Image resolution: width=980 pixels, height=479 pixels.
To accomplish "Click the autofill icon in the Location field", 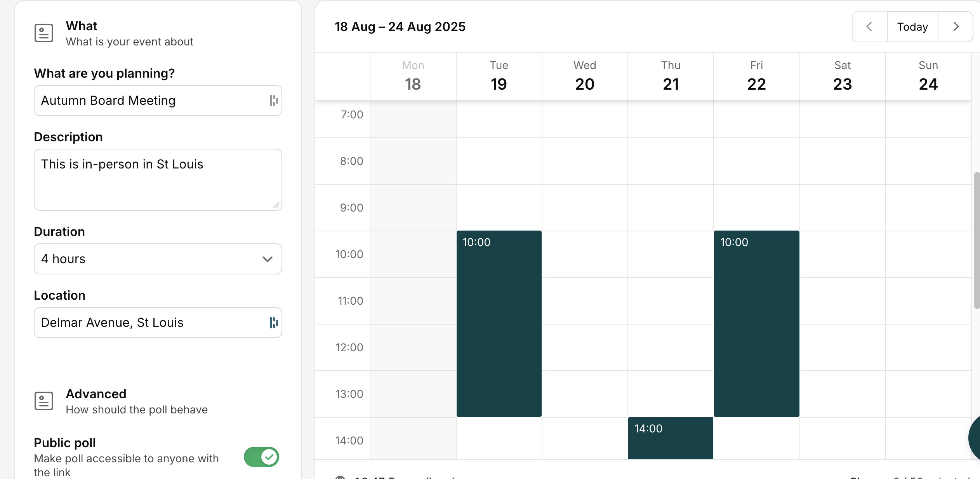I will [x=273, y=323].
